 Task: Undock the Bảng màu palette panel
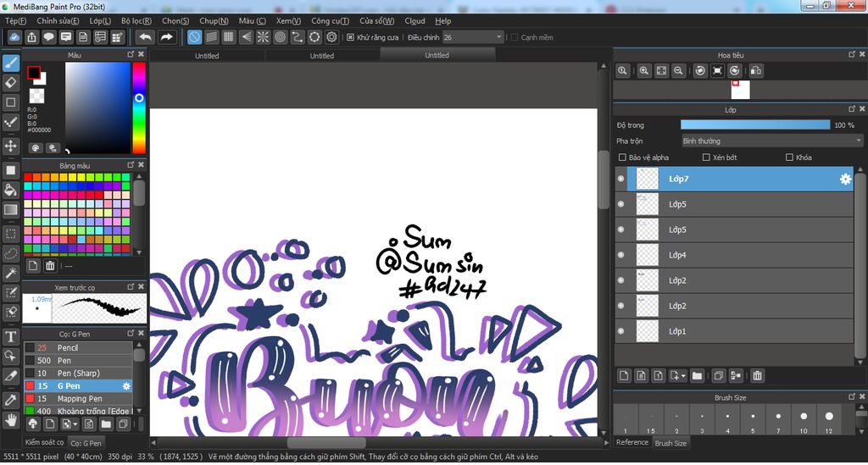tap(131, 165)
